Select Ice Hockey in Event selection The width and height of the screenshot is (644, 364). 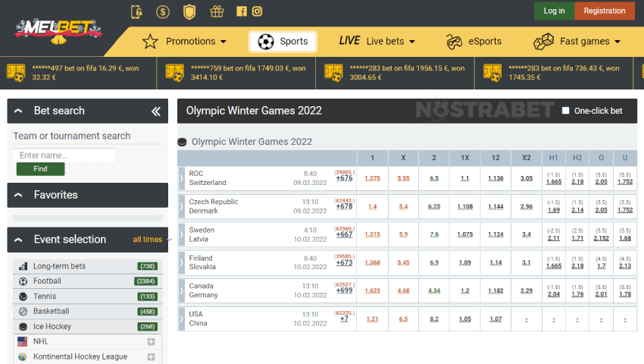[87, 327]
